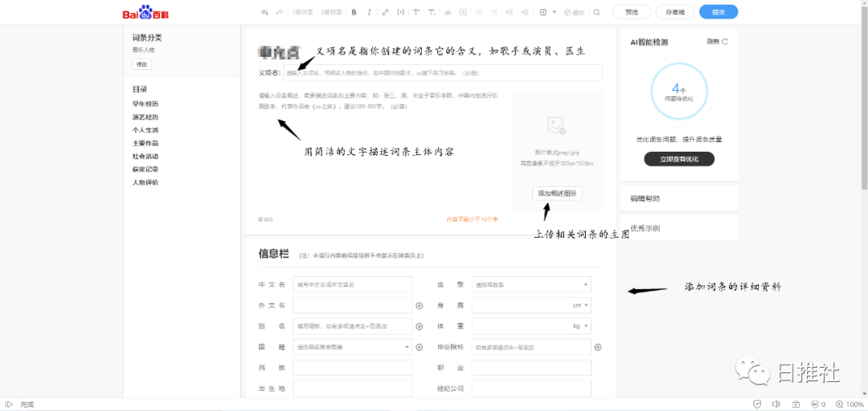This screenshot has width=868, height=411.
Task: Click the blue 提交 button
Action: tap(718, 12)
